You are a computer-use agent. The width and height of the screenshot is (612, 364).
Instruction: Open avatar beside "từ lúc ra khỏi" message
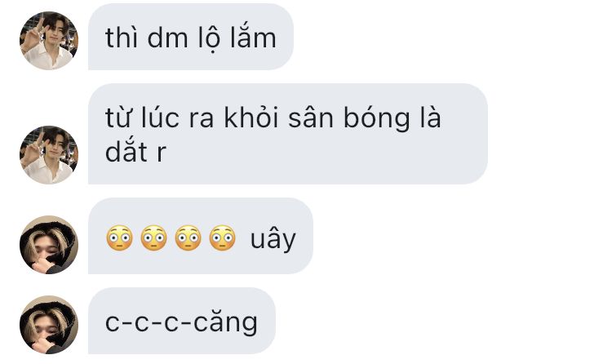coord(49,155)
